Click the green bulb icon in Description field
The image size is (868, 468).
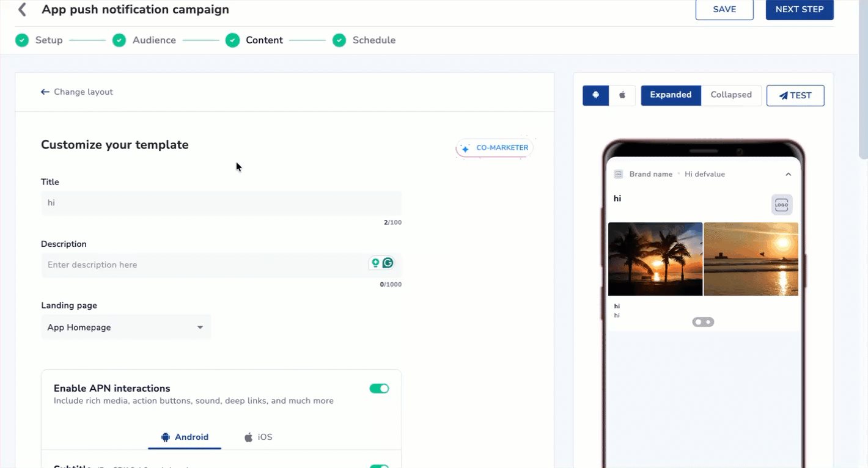pyautogui.click(x=375, y=263)
